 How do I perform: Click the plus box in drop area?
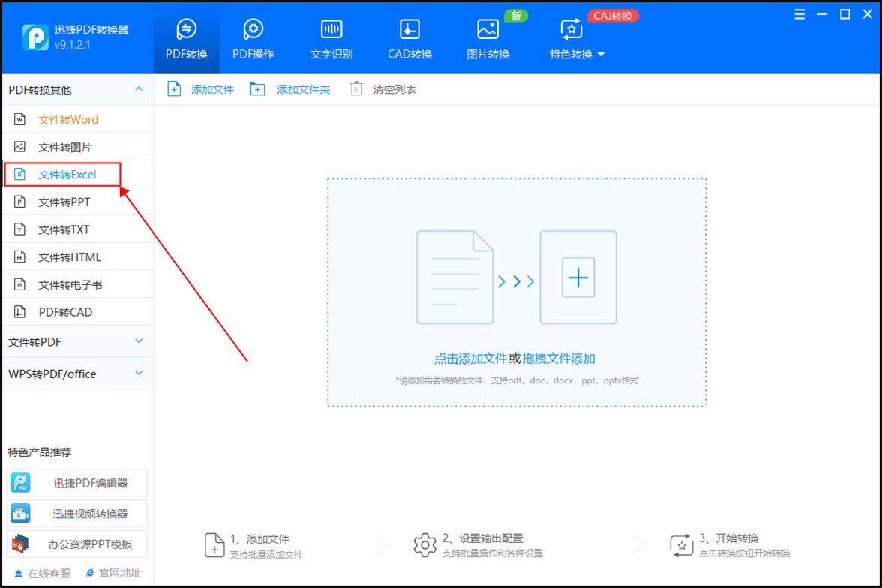click(x=578, y=277)
